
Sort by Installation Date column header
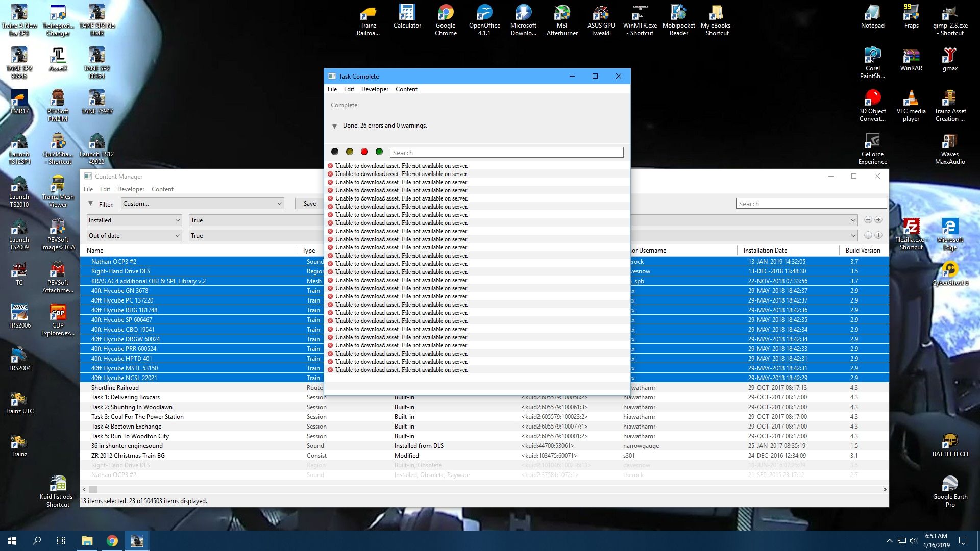coord(765,251)
